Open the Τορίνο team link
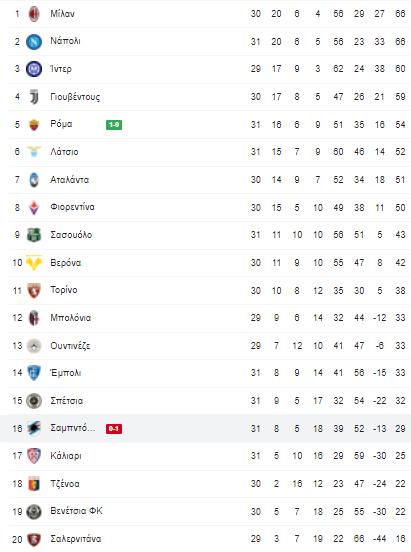 [x=64, y=290]
